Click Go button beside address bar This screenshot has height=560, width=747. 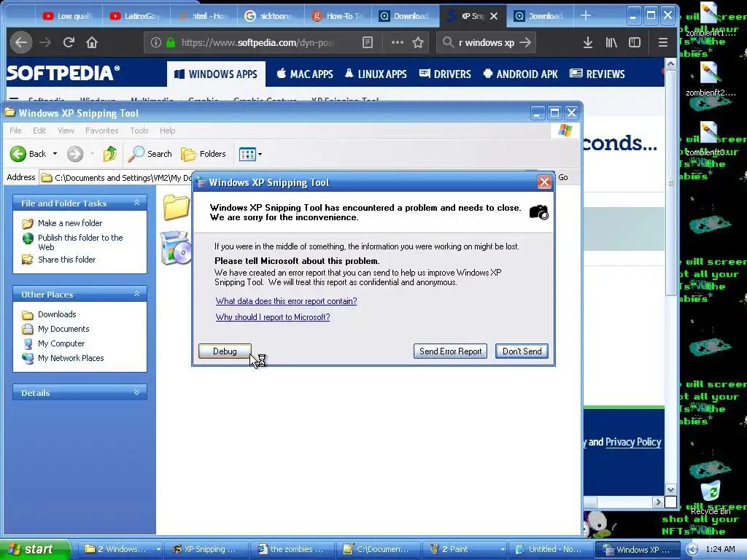click(x=562, y=177)
